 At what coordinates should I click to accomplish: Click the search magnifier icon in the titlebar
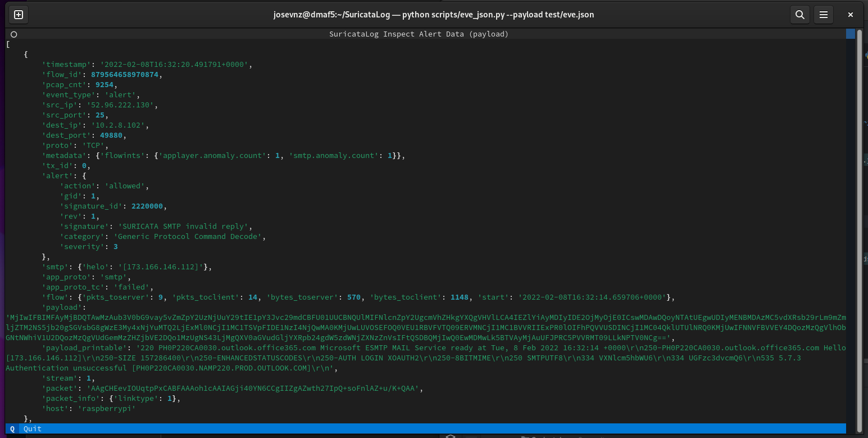pyautogui.click(x=800, y=15)
